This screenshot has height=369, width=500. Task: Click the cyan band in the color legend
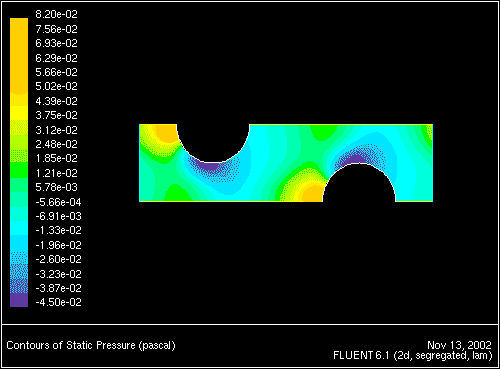point(19,228)
